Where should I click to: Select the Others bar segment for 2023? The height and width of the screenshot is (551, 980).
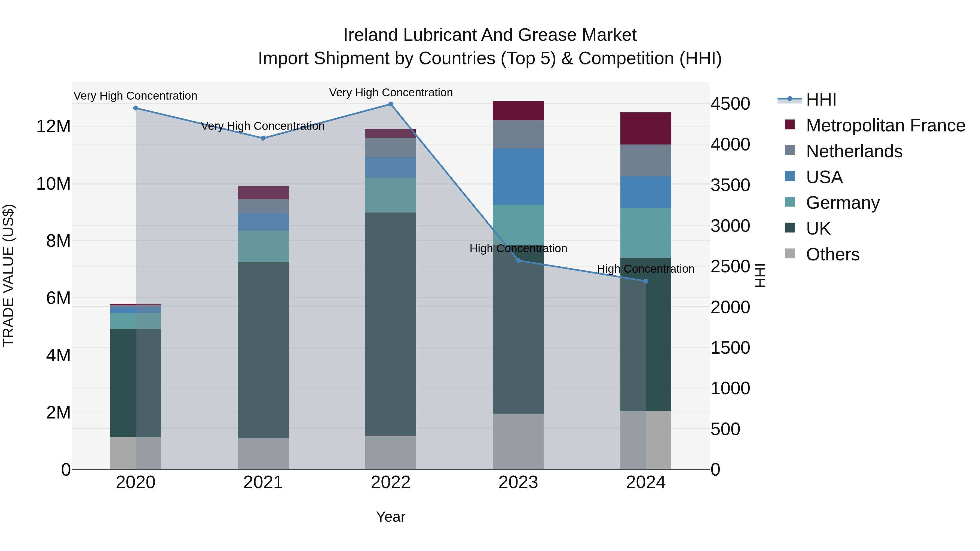pyautogui.click(x=518, y=442)
